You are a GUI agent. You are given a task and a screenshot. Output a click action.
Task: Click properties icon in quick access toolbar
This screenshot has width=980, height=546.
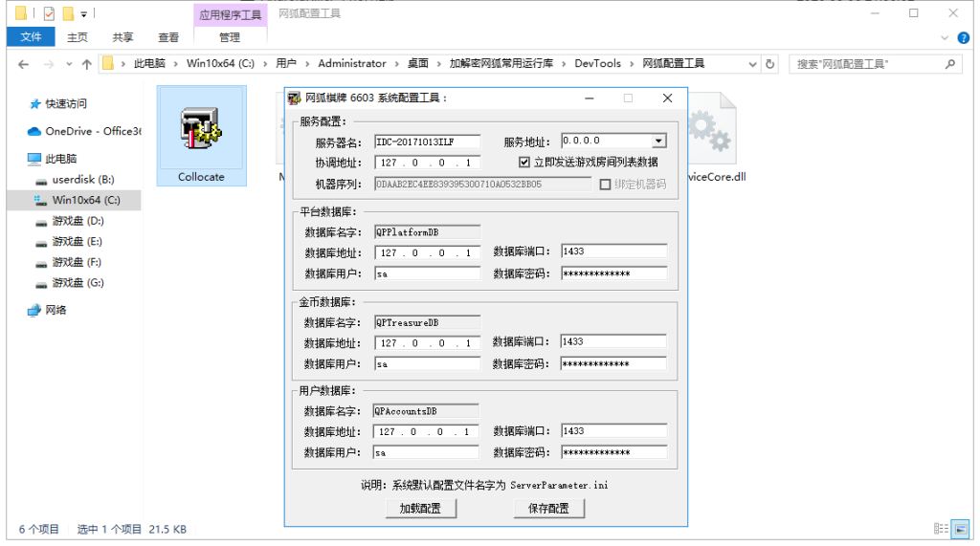(49, 13)
